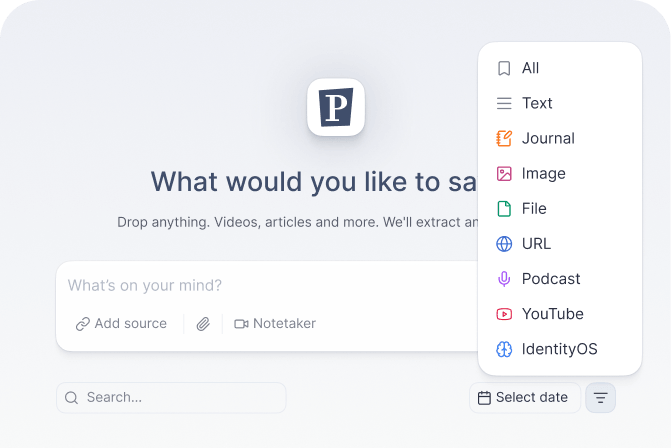Image resolution: width=671 pixels, height=448 pixels.
Task: Filter by IdentityOS
Action: point(559,349)
